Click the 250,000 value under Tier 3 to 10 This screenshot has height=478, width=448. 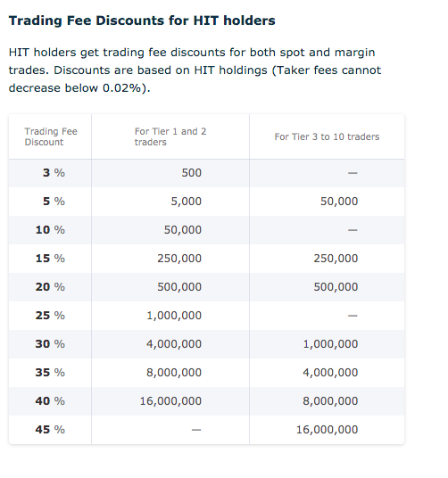pyautogui.click(x=336, y=259)
